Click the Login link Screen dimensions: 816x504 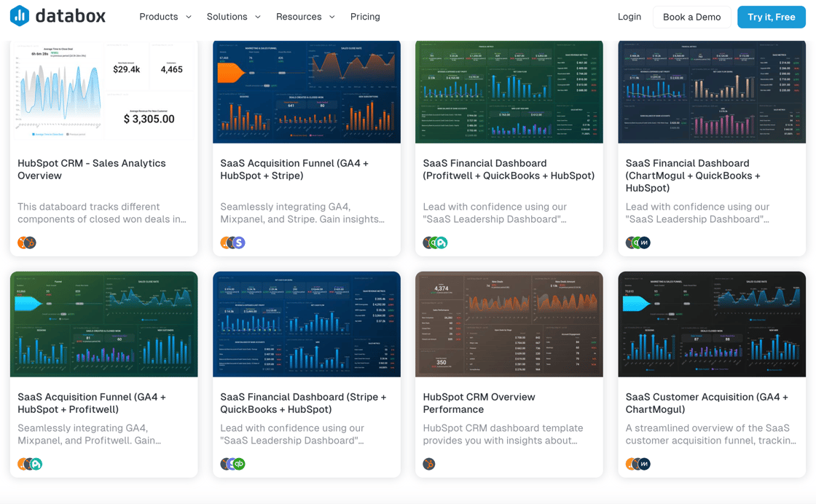coord(629,17)
